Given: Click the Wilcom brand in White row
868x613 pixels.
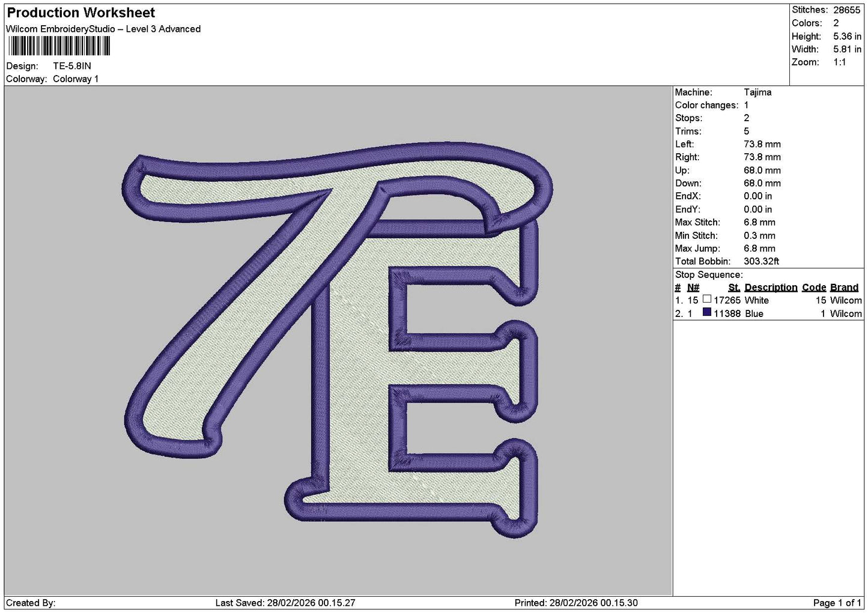Looking at the screenshot, I should (846, 301).
